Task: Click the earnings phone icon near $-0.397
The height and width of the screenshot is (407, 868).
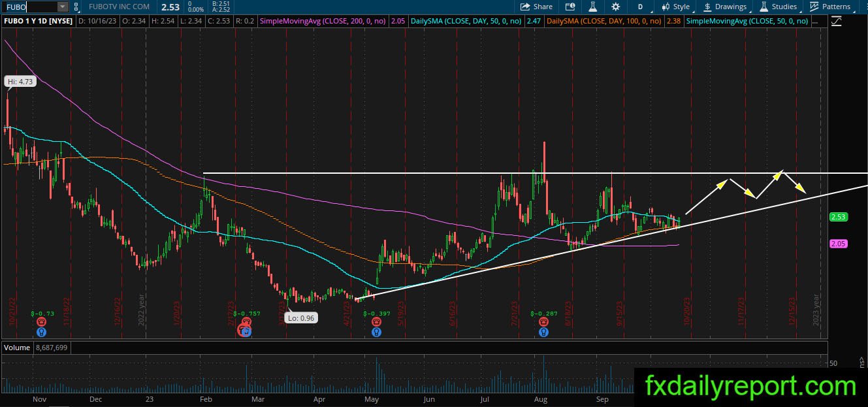Action: [376, 322]
